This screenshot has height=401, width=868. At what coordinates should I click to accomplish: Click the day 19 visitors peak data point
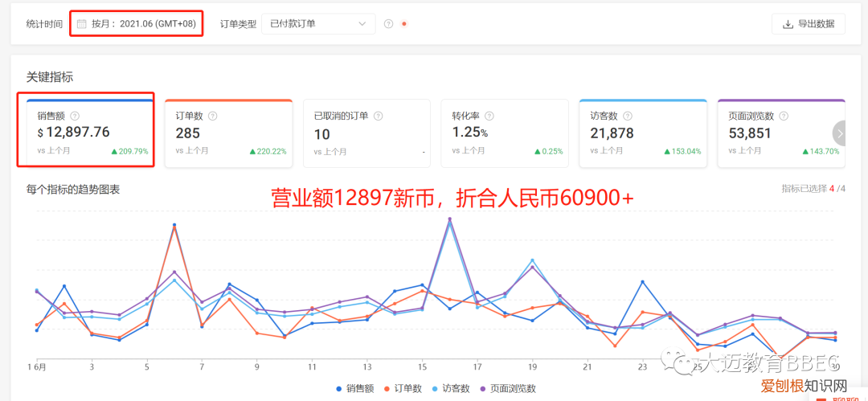[533, 260]
